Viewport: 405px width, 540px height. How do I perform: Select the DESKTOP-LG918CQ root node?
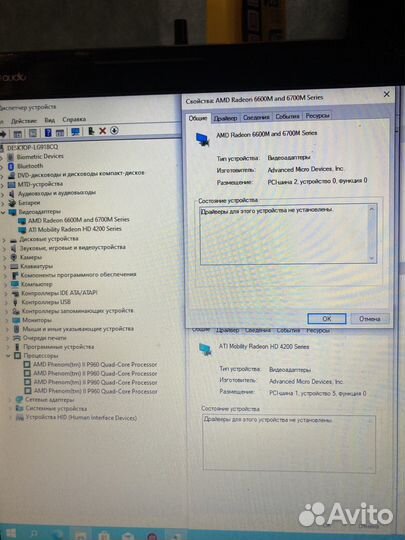(x=32, y=147)
